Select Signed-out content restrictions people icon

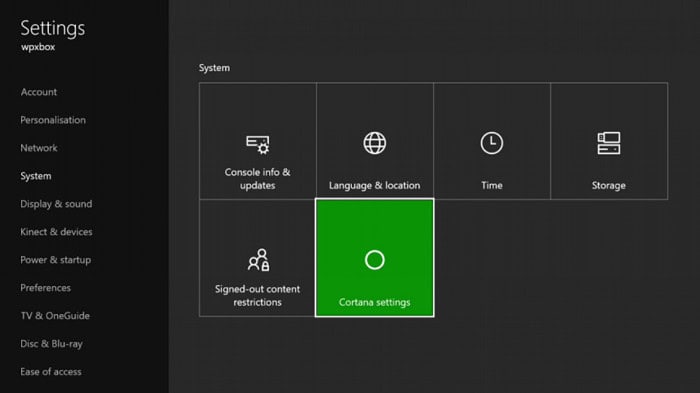(258, 260)
